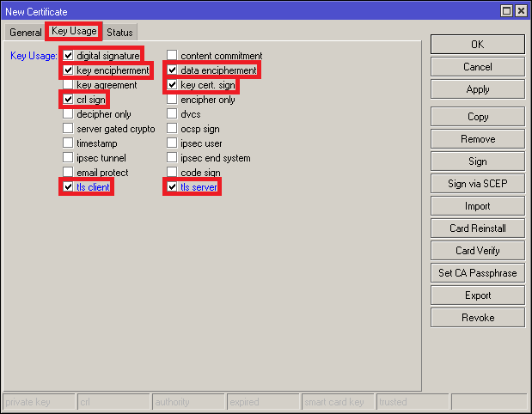Select the Key Usage tab
Viewport: 532px width, 414px height.
point(73,32)
